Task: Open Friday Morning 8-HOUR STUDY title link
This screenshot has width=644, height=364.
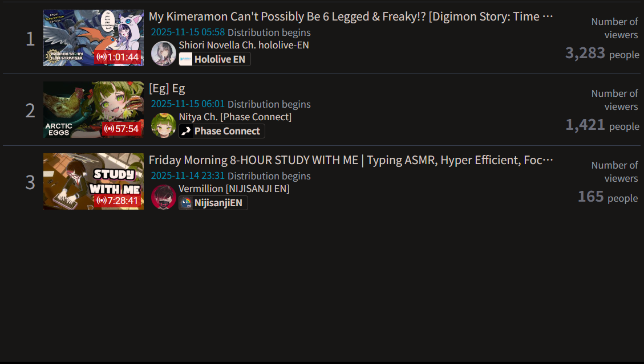Action: 351,160
